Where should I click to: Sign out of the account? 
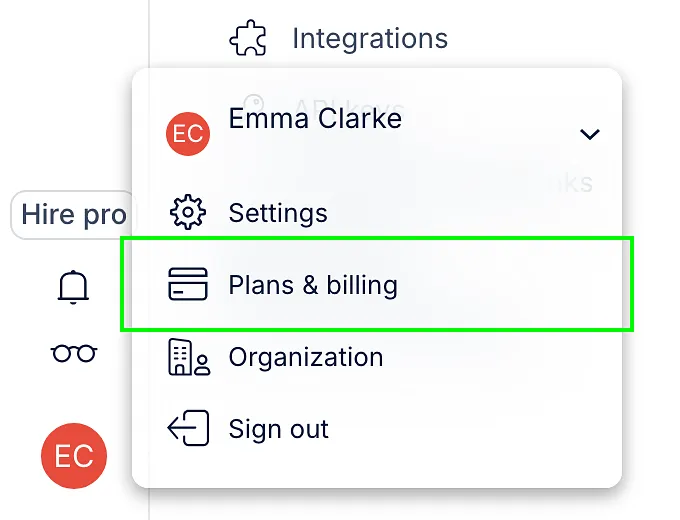[278, 429]
